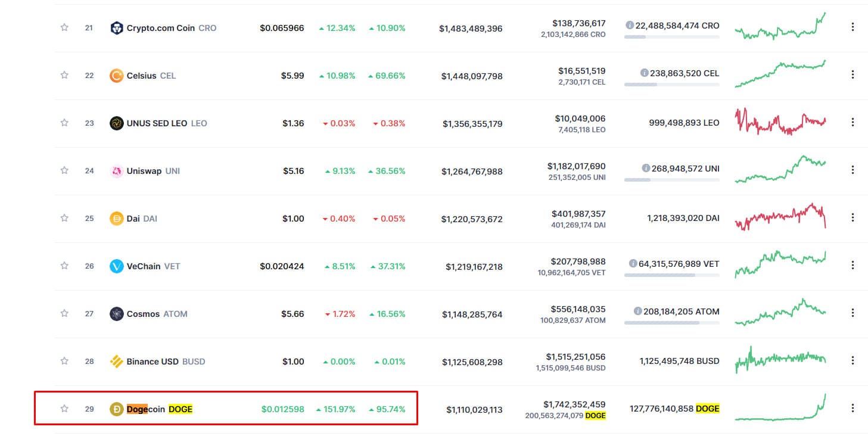
Task: Click the CRO circulating supply progress bar
Action: (672, 37)
